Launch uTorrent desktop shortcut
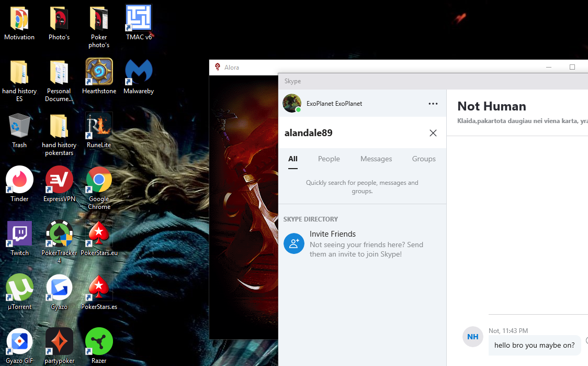This screenshot has height=366, width=588. tap(19, 287)
